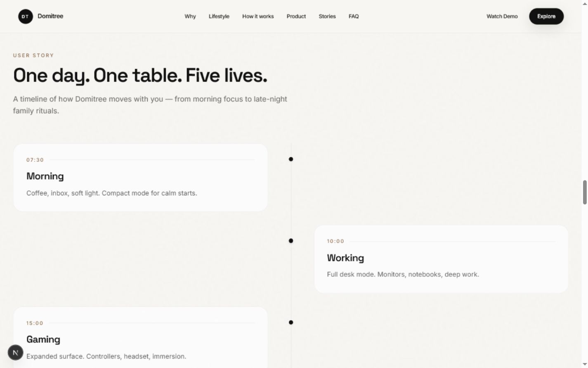588x368 pixels.
Task: Select the Product nav item
Action: pos(296,17)
